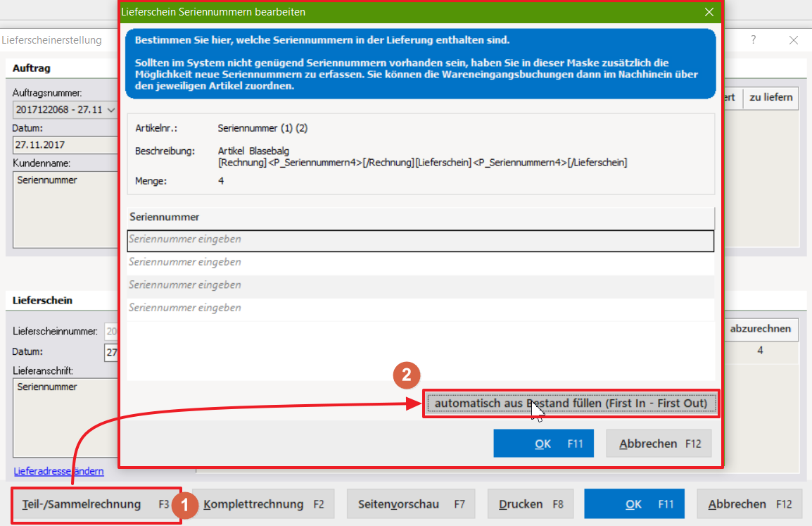
Task: Select the second Seriennummer eingeben row
Action: coord(421,263)
